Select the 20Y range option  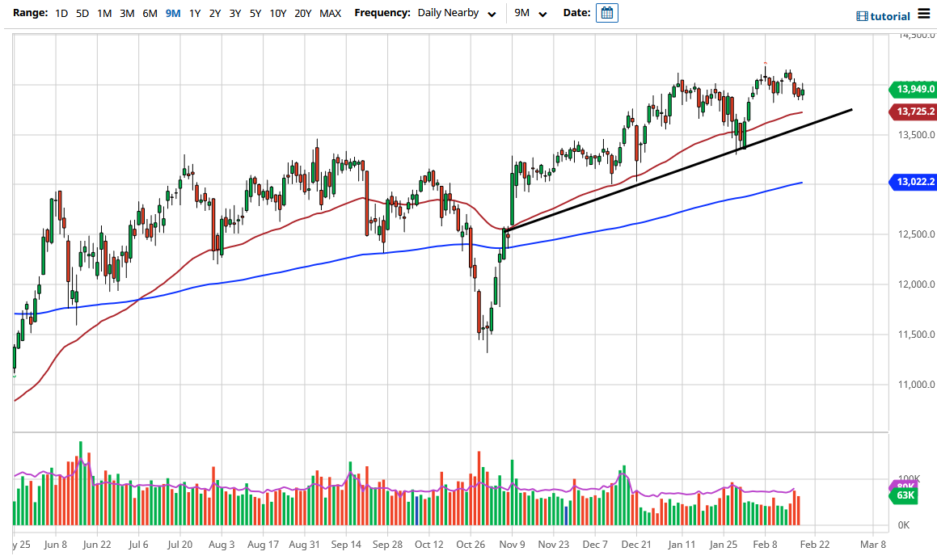click(x=302, y=13)
